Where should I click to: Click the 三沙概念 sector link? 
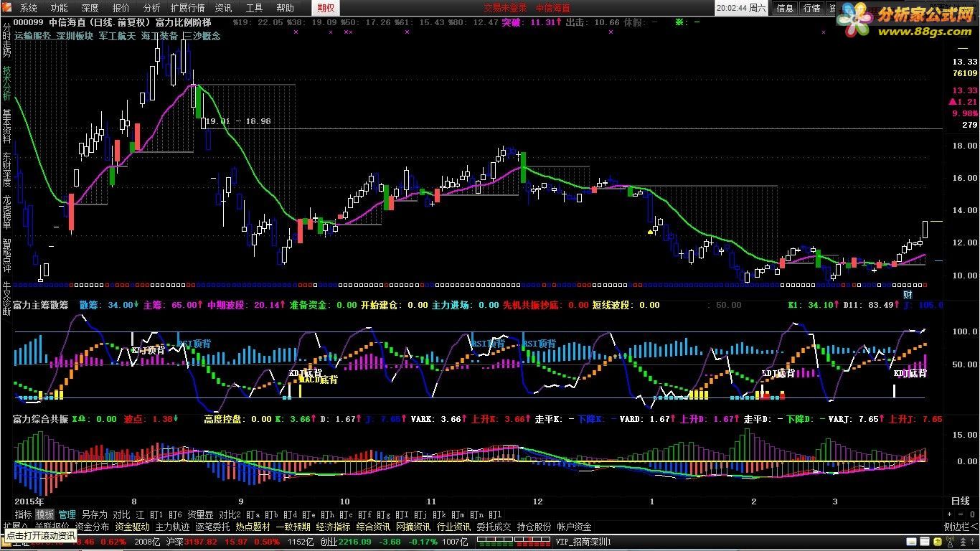(x=202, y=34)
